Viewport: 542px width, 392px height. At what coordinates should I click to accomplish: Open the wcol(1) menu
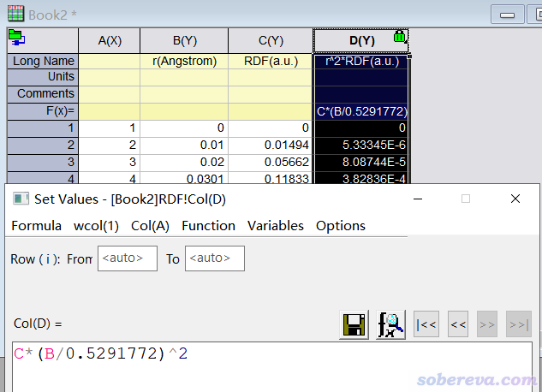[96, 226]
